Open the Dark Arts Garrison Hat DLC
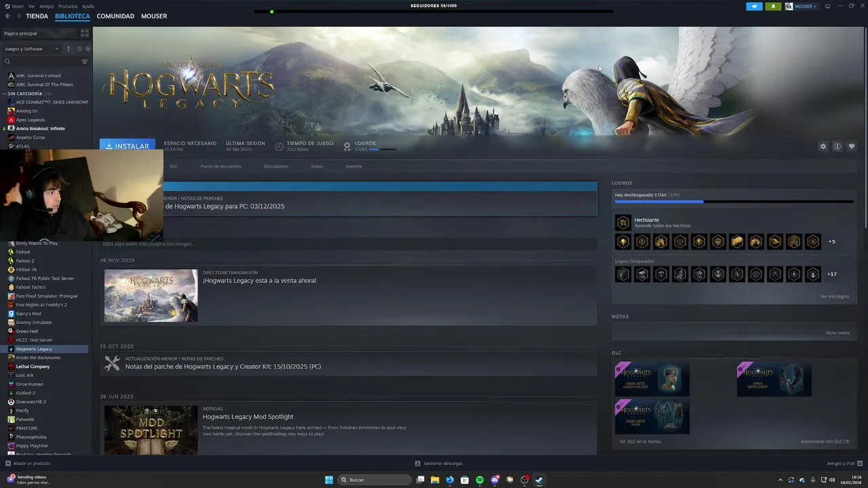 652,379
